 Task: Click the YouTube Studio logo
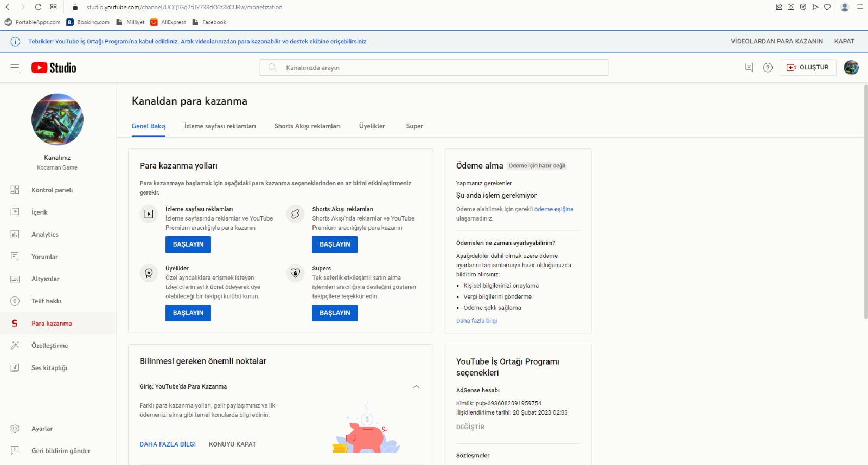(54, 68)
